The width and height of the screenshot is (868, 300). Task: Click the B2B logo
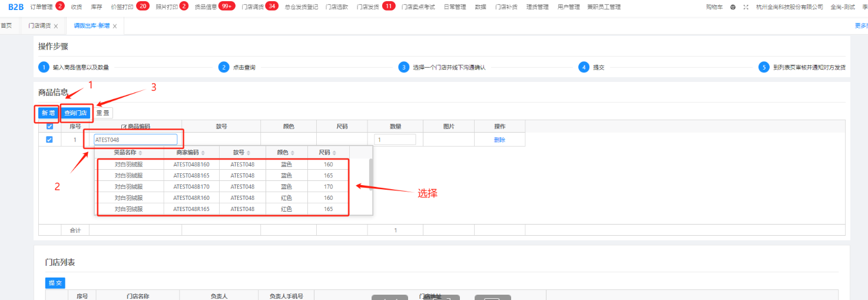(x=16, y=6)
